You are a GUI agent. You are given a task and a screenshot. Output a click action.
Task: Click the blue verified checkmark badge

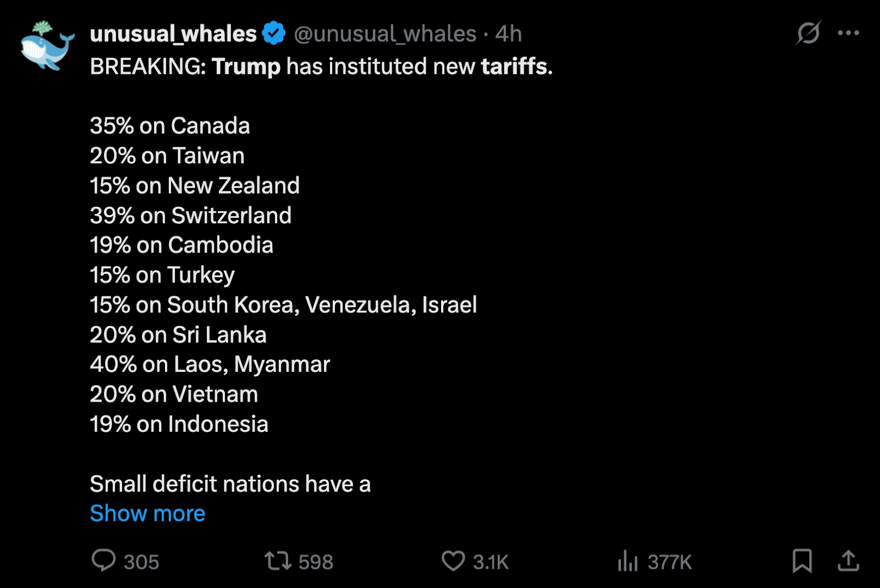(273, 34)
